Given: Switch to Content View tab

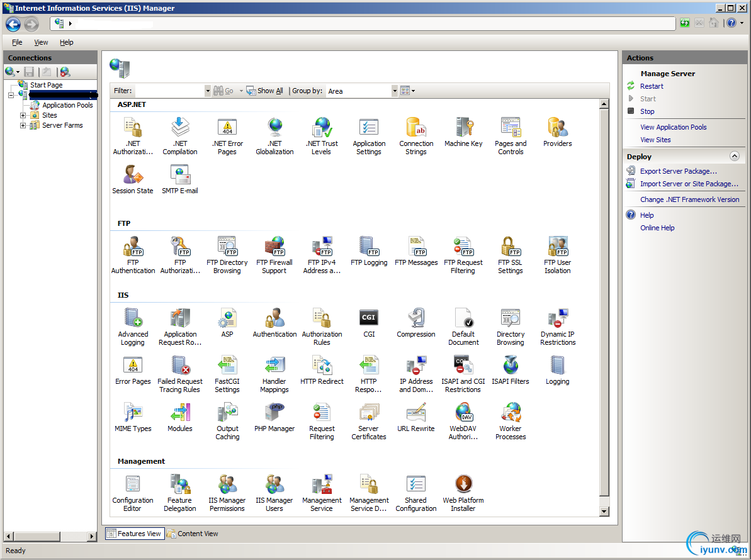Looking at the screenshot, I should pyautogui.click(x=193, y=534).
